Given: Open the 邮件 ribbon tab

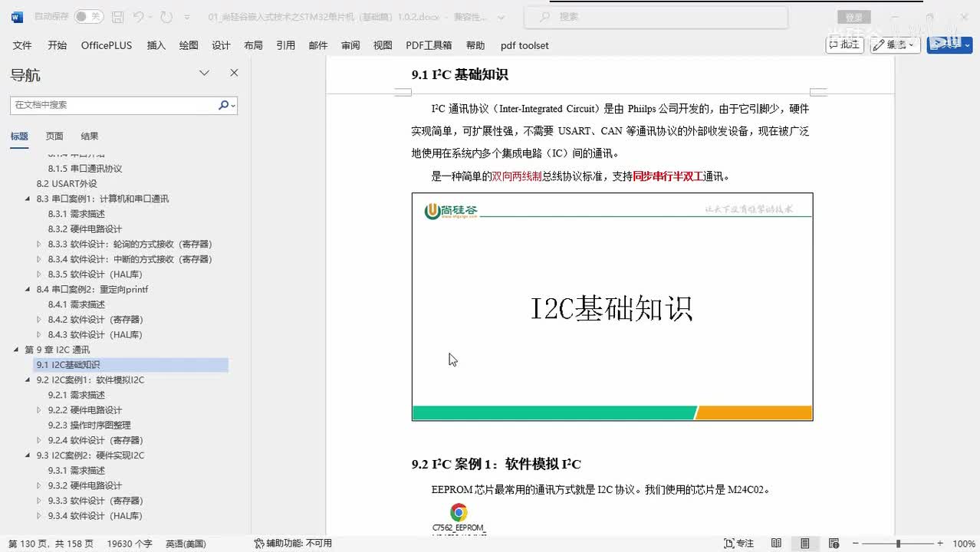Looking at the screenshot, I should click(318, 45).
